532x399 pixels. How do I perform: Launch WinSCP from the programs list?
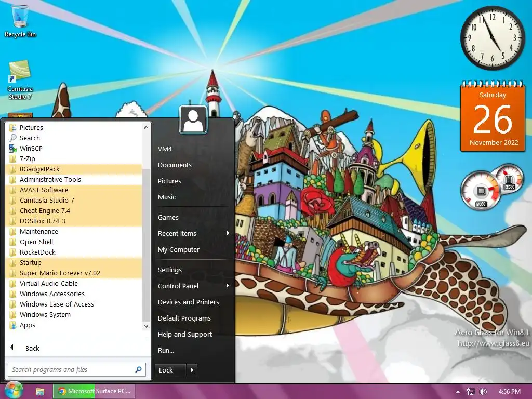coord(74,148)
